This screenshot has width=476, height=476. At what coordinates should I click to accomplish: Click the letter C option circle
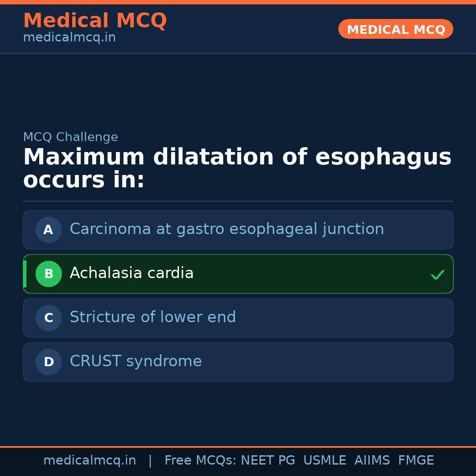point(48,318)
